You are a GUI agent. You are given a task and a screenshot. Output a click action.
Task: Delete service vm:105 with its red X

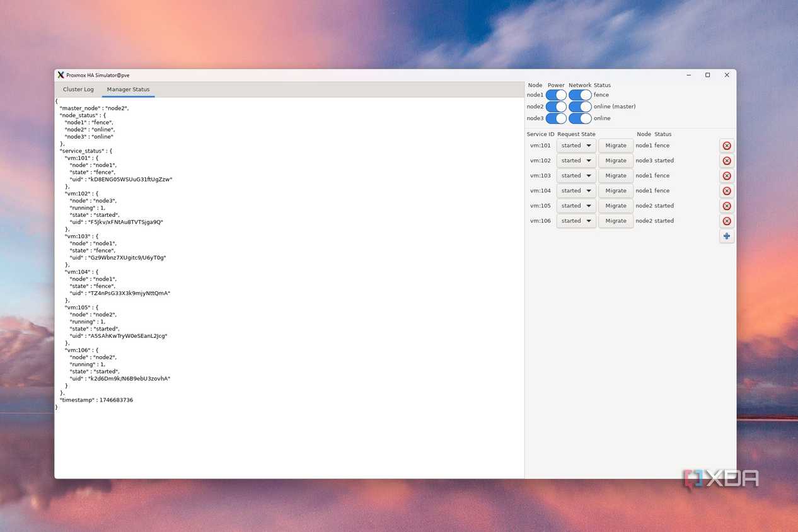pyautogui.click(x=727, y=206)
